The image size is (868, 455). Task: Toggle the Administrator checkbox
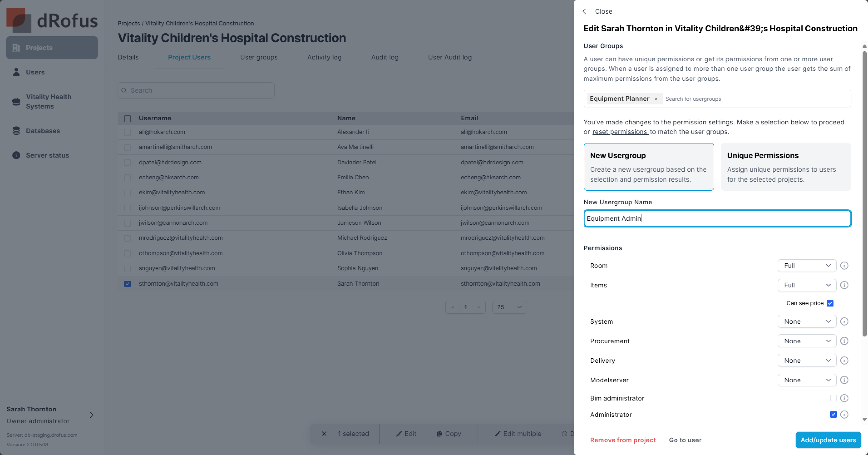[833, 415]
